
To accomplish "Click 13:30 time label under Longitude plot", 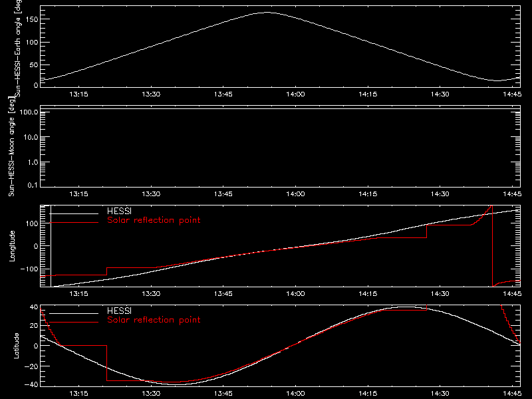I will pyautogui.click(x=151, y=294).
